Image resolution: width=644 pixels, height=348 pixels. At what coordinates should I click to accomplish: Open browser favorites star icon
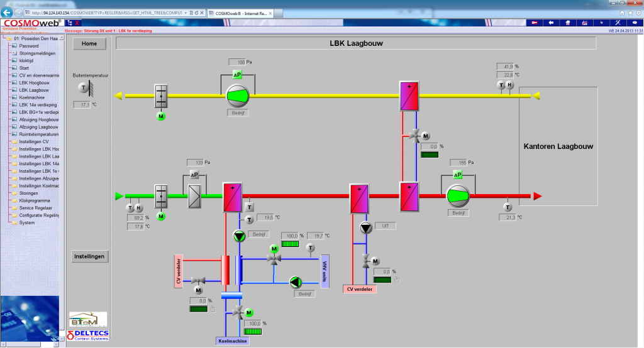click(x=630, y=13)
